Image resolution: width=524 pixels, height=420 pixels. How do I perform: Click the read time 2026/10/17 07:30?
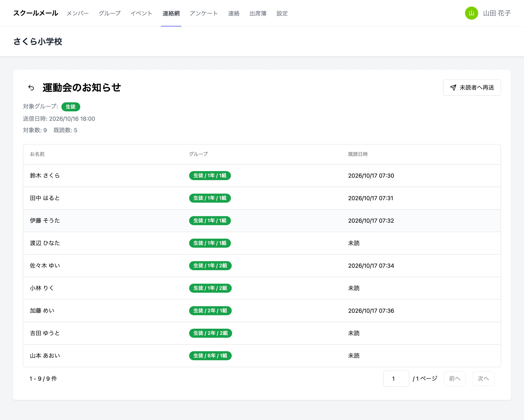click(x=371, y=175)
